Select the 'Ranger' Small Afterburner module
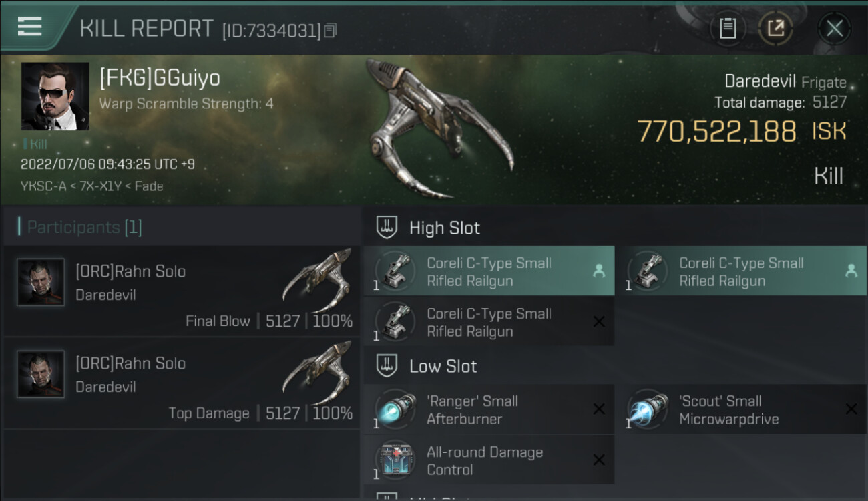868x501 pixels. (x=489, y=409)
